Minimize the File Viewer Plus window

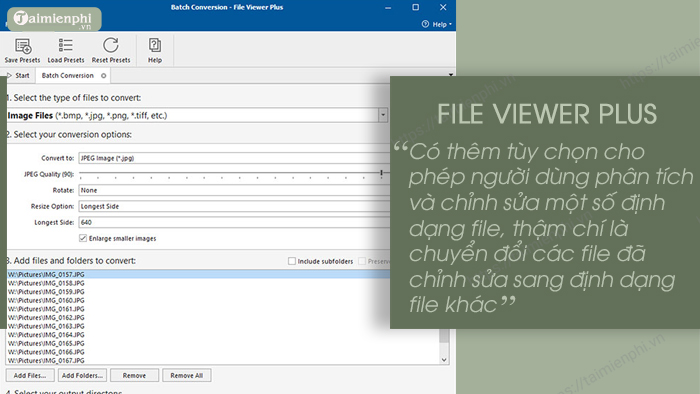click(x=388, y=8)
